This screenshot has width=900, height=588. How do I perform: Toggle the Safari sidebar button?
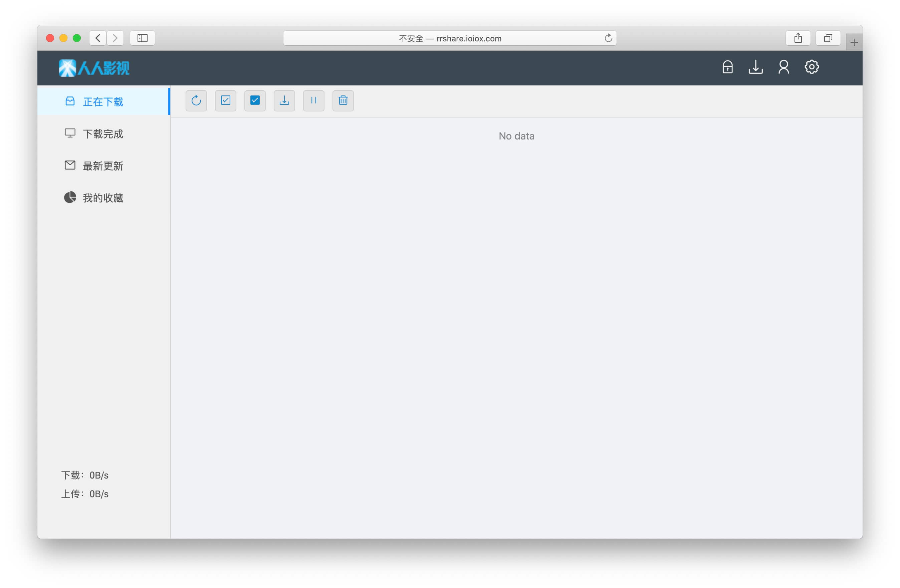pyautogui.click(x=142, y=38)
